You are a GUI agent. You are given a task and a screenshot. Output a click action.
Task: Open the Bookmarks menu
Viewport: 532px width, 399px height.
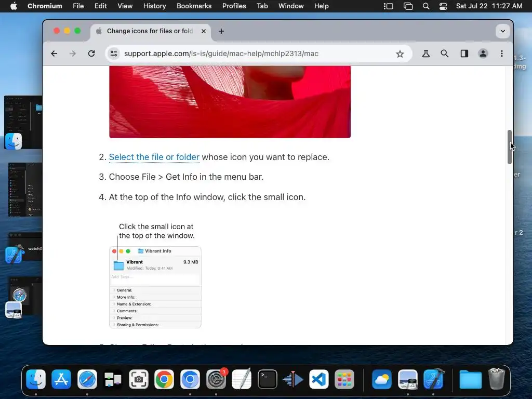tap(194, 6)
